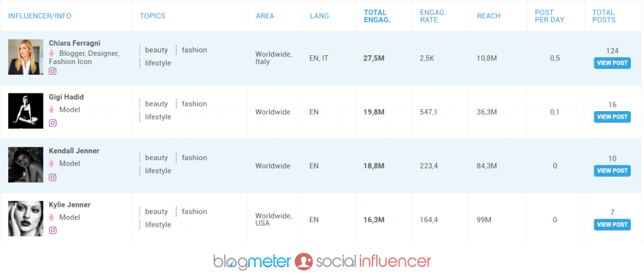Open Kylie Jenner's profile photo
This screenshot has width=644, height=280.
pos(26,218)
